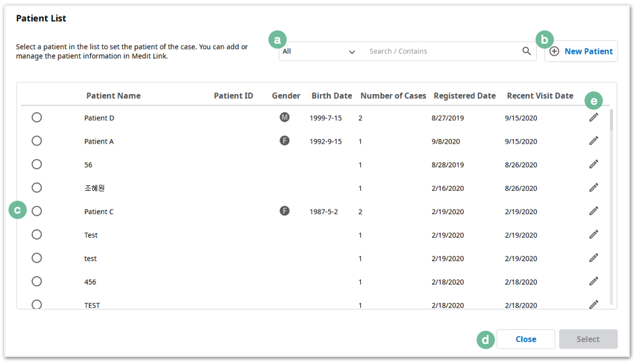The image size is (635, 364).
Task: Click the female gender badge for Patient A
Action: [x=285, y=141]
